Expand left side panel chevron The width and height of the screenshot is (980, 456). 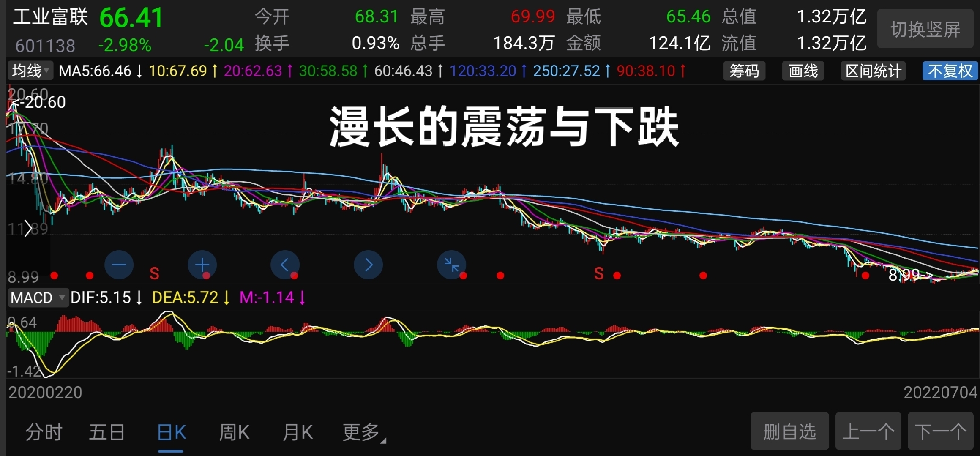click(28, 228)
